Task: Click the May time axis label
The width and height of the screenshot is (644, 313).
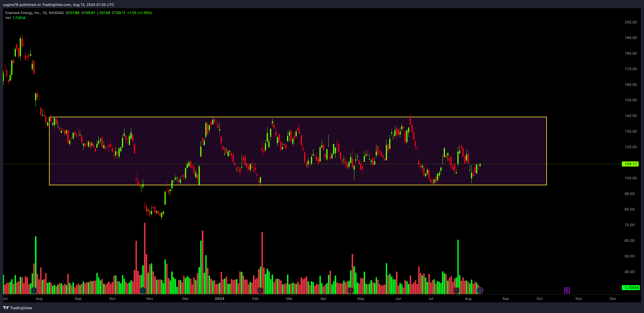Action: [361, 299]
